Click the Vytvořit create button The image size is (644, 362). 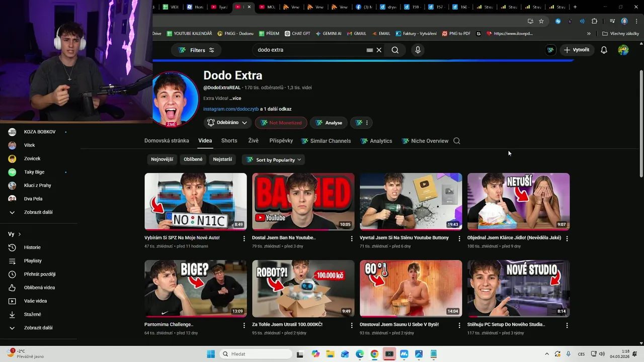click(x=577, y=50)
